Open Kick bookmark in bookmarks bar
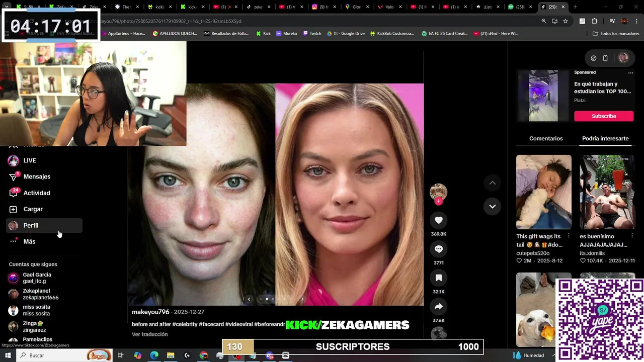Viewport: 644px width, 362px height. coord(263,33)
